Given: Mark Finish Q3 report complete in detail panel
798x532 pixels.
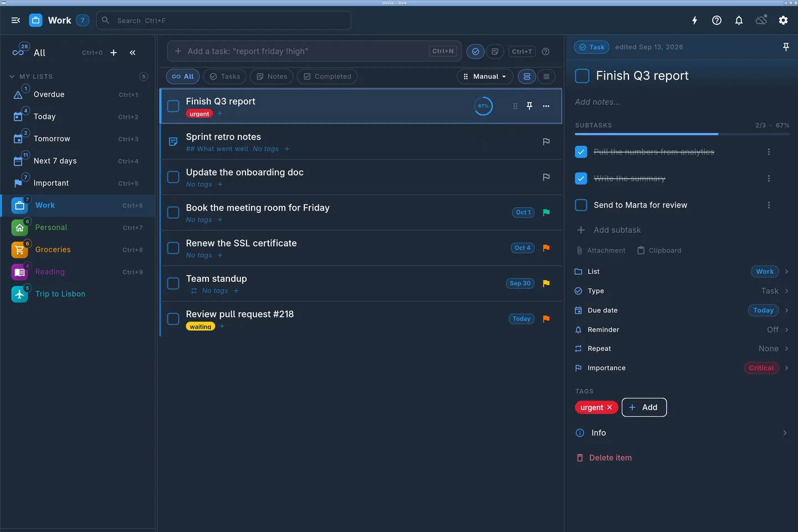Looking at the screenshot, I should pos(582,76).
